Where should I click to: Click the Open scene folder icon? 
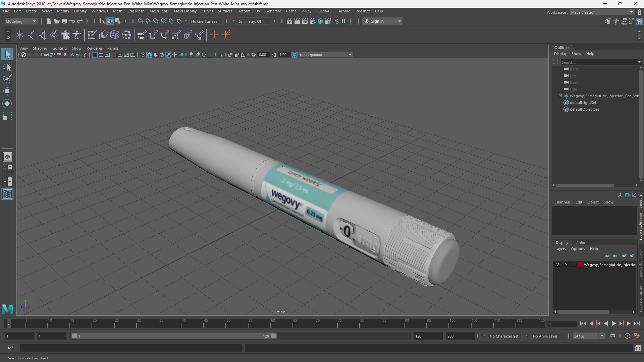tap(56, 21)
